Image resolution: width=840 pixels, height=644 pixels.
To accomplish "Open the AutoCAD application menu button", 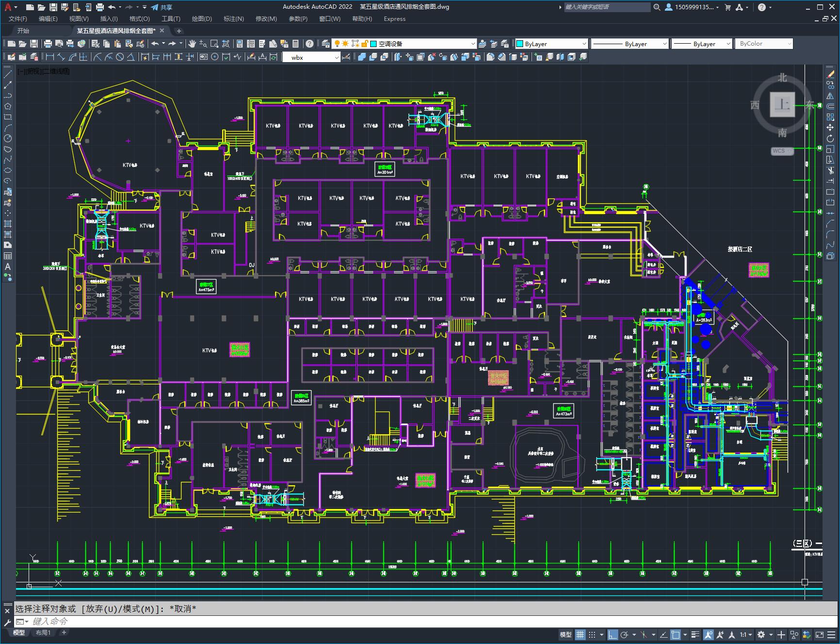I will coord(8,7).
